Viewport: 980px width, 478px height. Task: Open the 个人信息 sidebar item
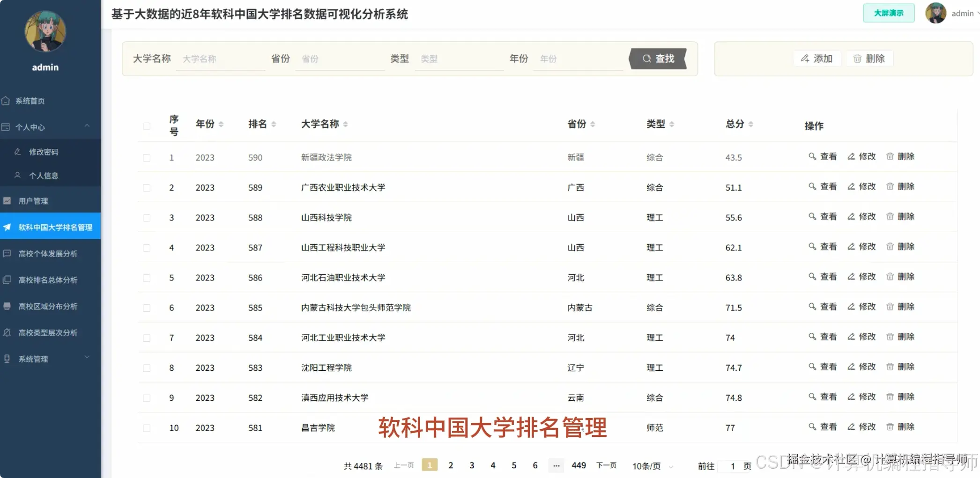45,175
